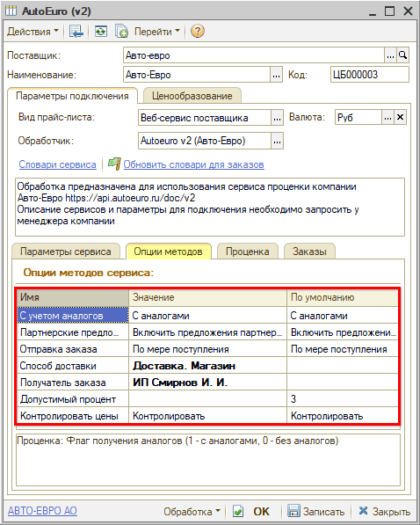Click the Код field ЦБ000003
This screenshot has height=525, width=420.
(x=369, y=75)
